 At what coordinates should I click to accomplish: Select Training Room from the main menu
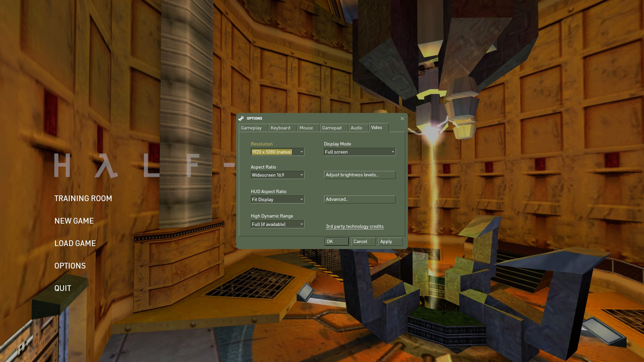[83, 198]
